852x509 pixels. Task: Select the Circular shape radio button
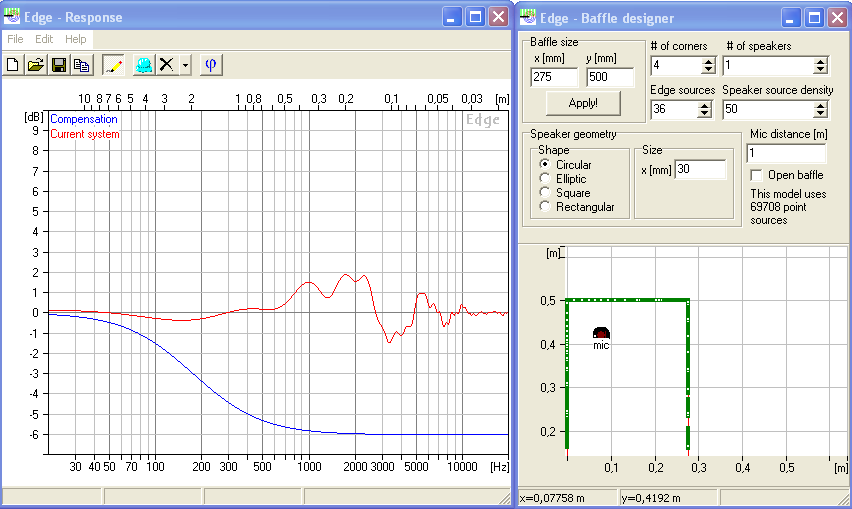pos(544,164)
